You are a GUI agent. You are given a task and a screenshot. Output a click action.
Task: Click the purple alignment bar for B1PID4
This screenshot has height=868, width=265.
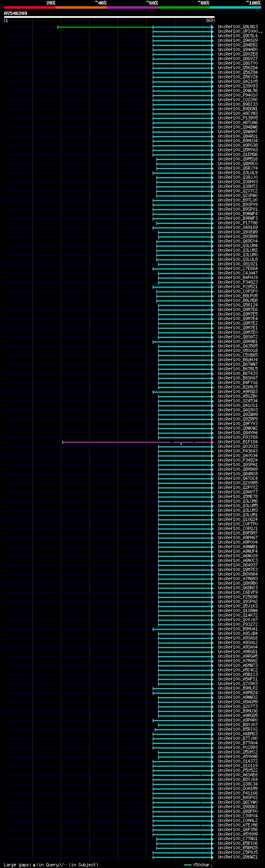(138, 442)
